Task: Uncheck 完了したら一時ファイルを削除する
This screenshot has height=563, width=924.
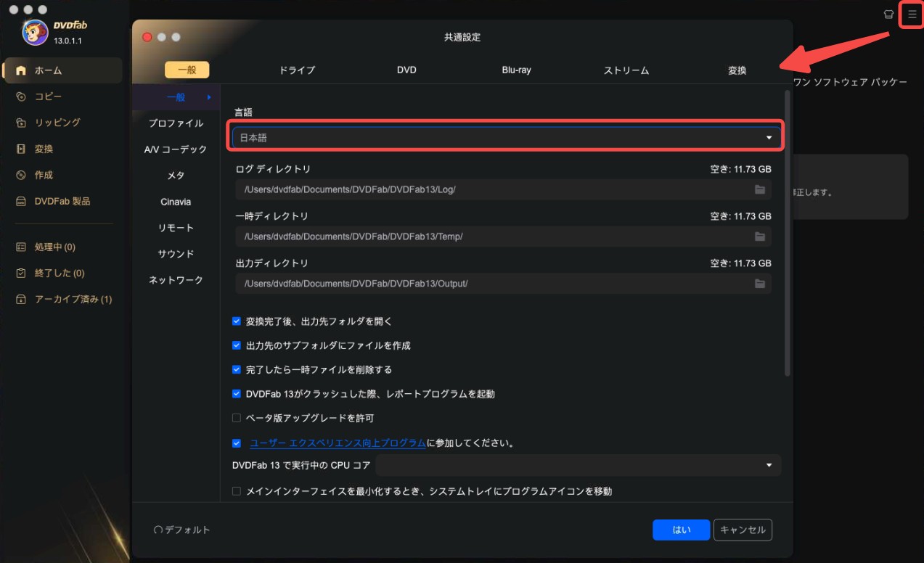Action: pyautogui.click(x=236, y=369)
